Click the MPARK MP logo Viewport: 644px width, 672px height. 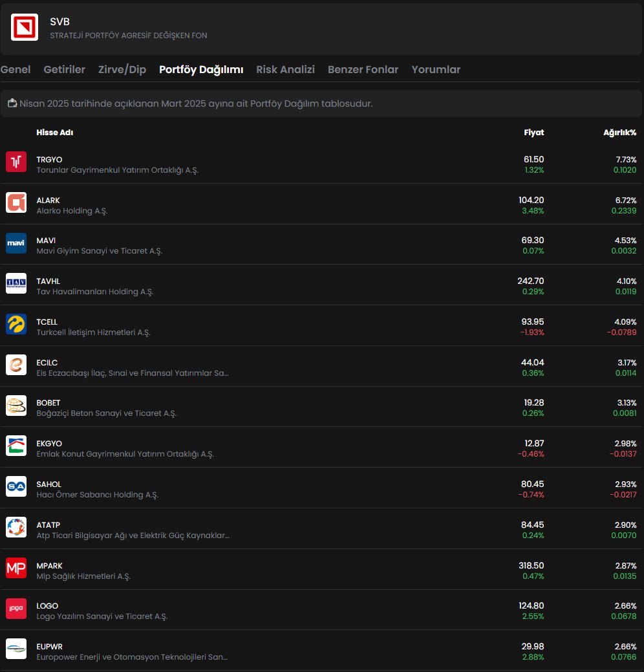tap(16, 568)
